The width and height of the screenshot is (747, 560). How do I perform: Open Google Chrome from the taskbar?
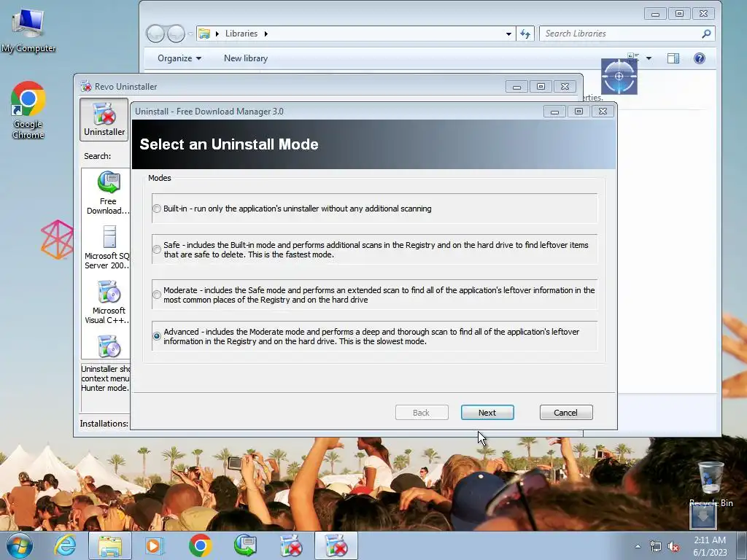click(x=200, y=545)
